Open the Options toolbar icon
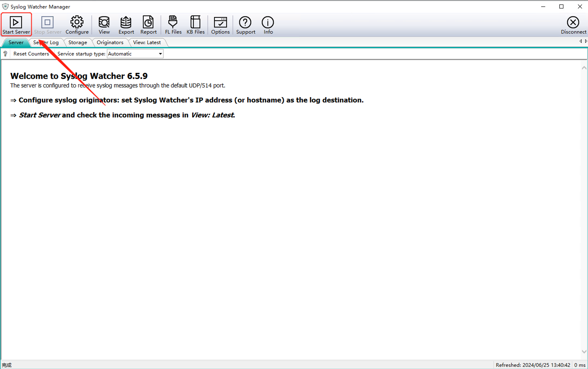The width and height of the screenshot is (588, 369). pyautogui.click(x=220, y=23)
